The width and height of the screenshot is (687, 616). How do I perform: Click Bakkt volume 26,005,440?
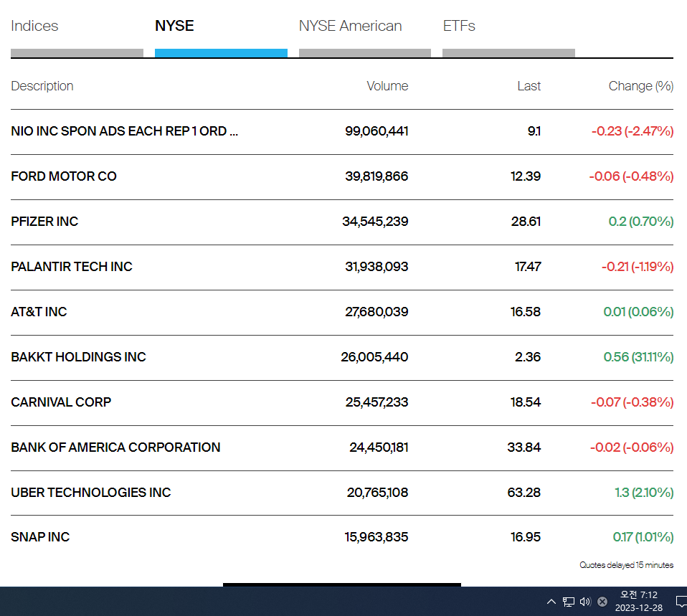click(x=374, y=356)
